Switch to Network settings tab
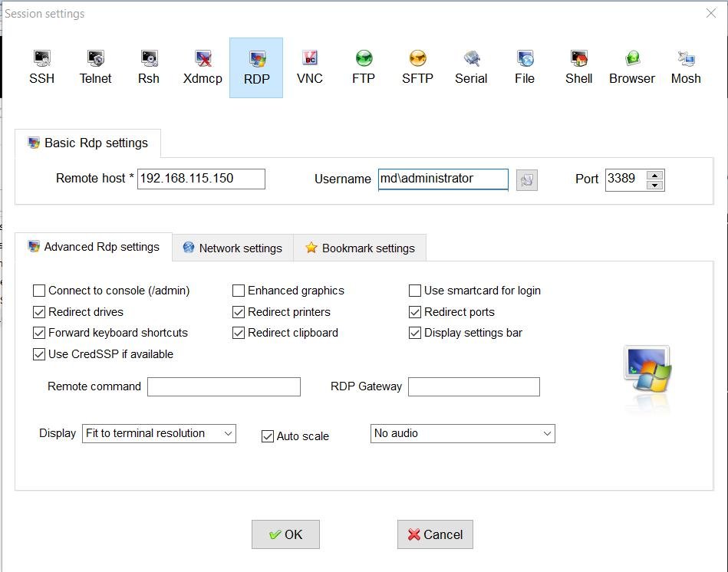The width and height of the screenshot is (728, 572). (x=232, y=248)
